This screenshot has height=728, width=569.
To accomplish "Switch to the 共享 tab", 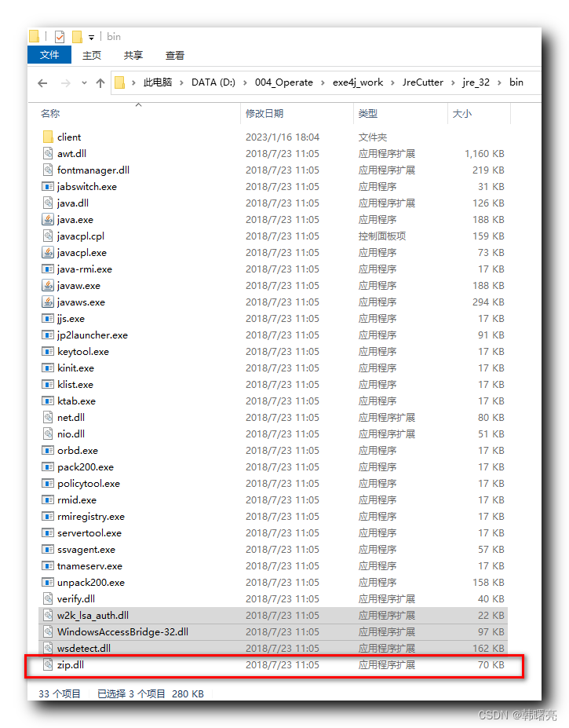I will pos(133,55).
